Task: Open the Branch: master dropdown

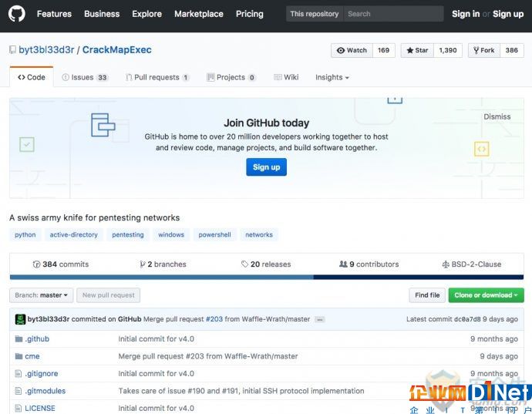Action: [x=41, y=295]
